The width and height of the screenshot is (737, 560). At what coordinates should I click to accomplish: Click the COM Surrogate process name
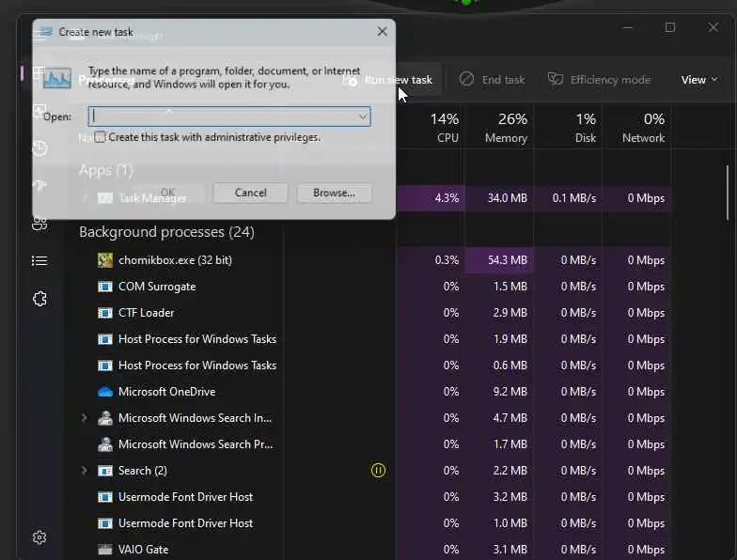[157, 287]
